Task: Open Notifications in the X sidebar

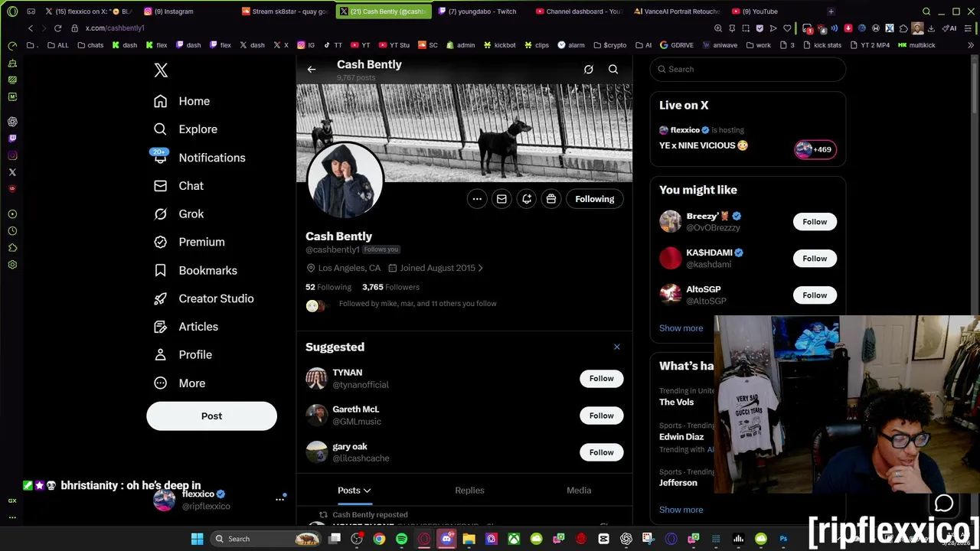Action: 199,158
